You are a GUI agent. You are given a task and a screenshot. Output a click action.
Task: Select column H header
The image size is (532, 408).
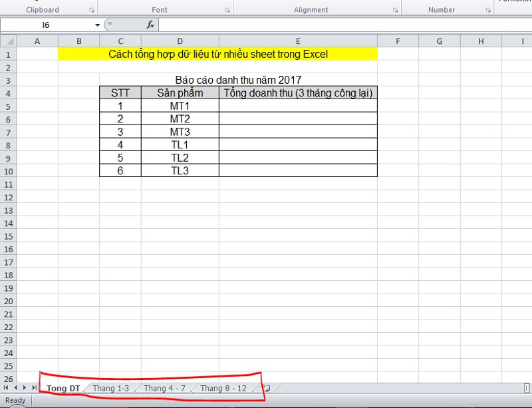pos(481,41)
